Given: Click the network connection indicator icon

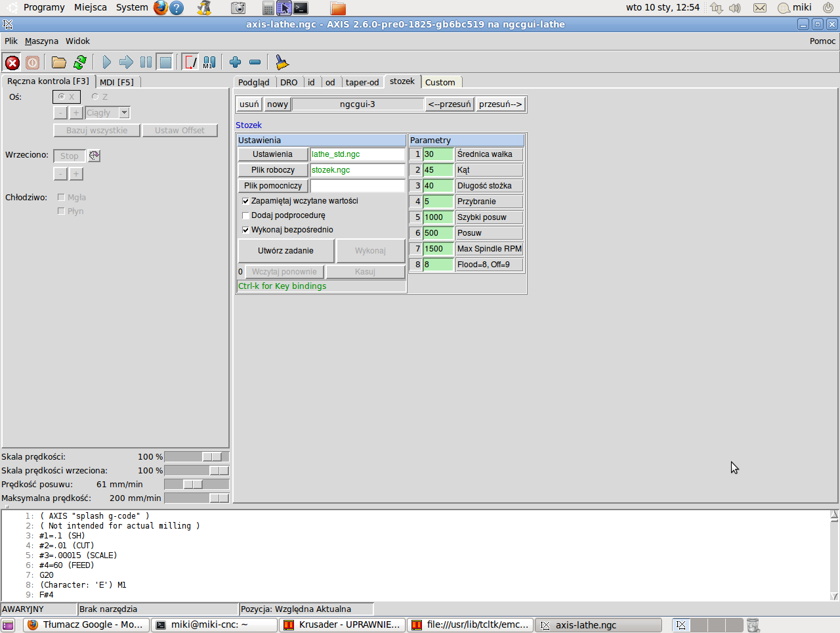Looking at the screenshot, I should tap(717, 8).
